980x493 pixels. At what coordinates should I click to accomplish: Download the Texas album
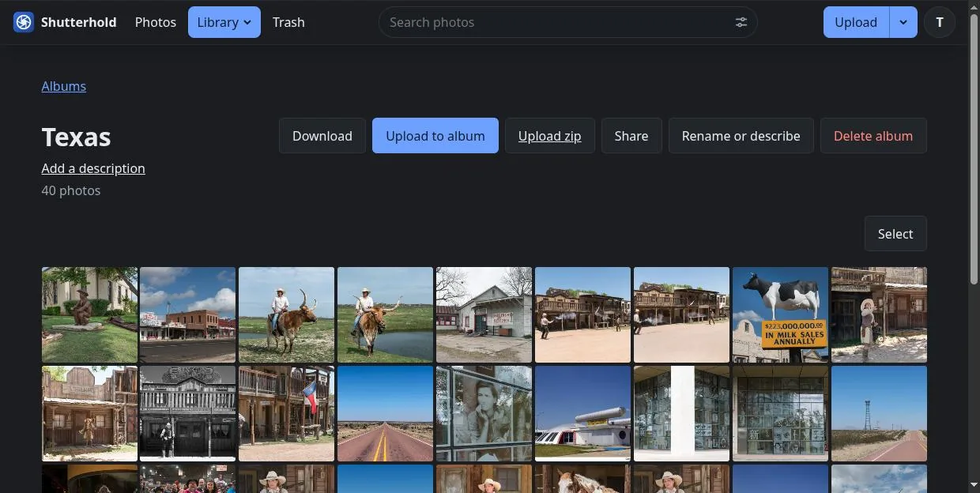(322, 136)
